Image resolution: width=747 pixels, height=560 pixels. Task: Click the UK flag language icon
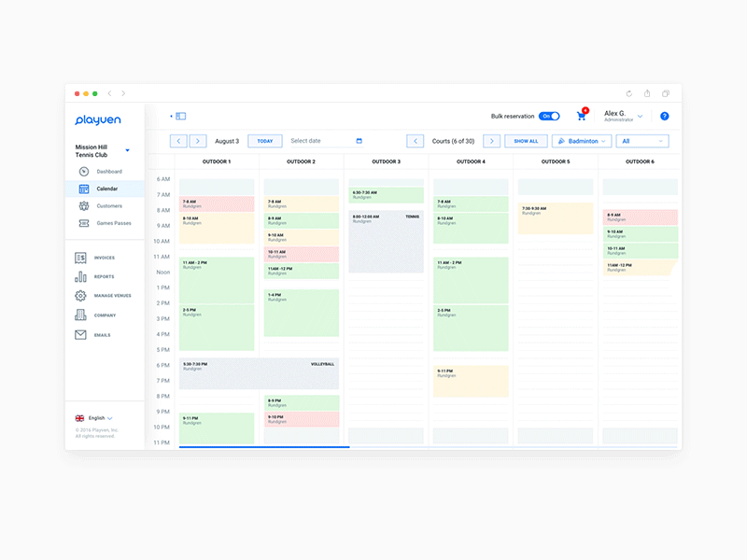(x=79, y=418)
